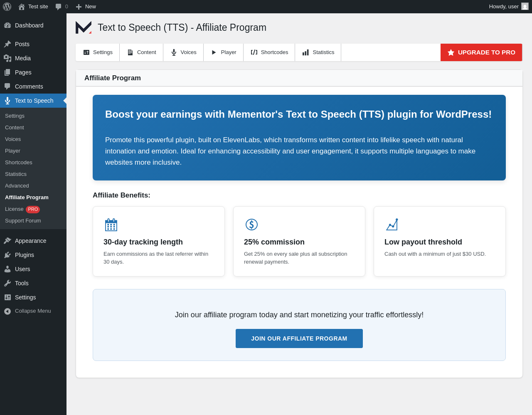Collapse the admin sidebar menu
This screenshot has height=415, width=532.
pyautogui.click(x=33, y=311)
